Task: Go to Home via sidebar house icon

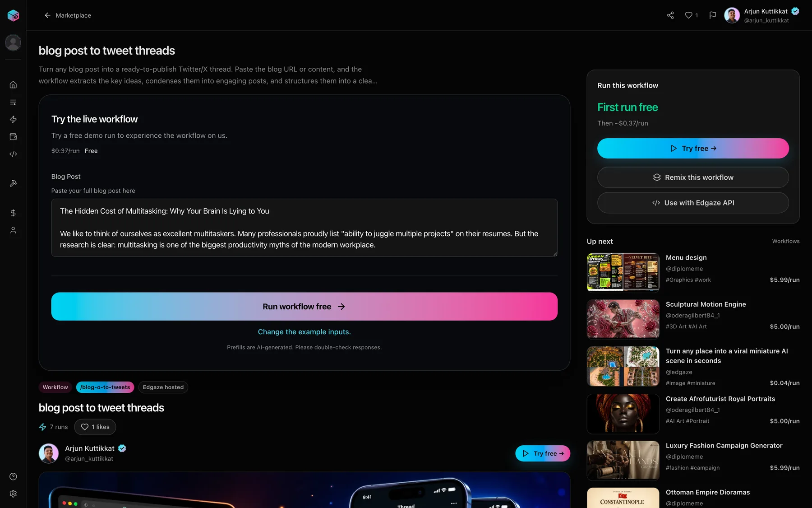Action: (x=13, y=85)
